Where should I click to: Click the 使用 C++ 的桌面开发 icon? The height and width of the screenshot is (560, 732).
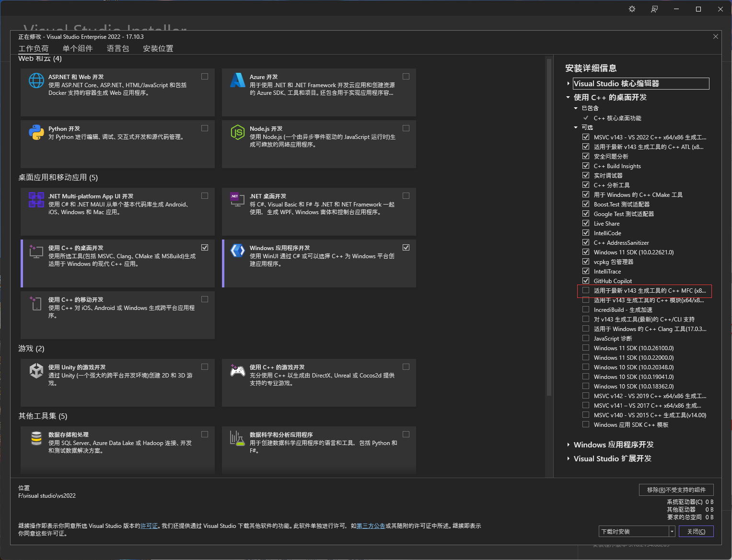[36, 251]
